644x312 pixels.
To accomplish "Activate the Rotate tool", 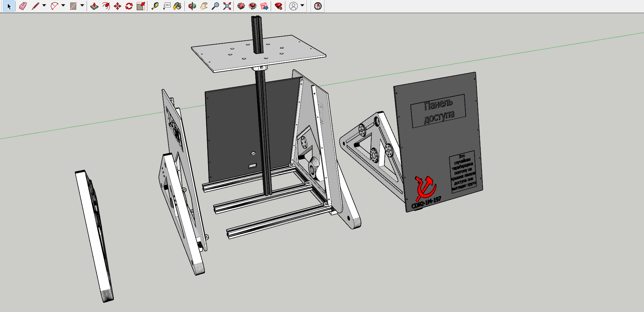I will point(129,6).
